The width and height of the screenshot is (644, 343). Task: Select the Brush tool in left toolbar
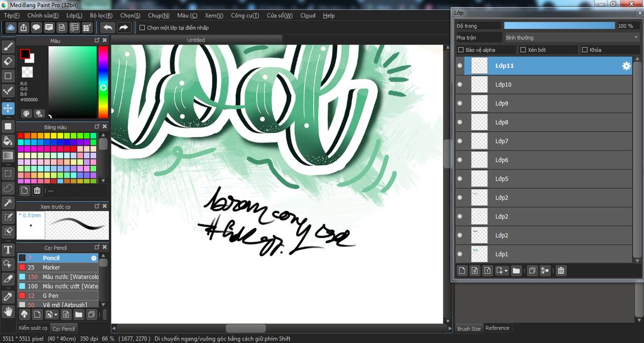point(8,46)
